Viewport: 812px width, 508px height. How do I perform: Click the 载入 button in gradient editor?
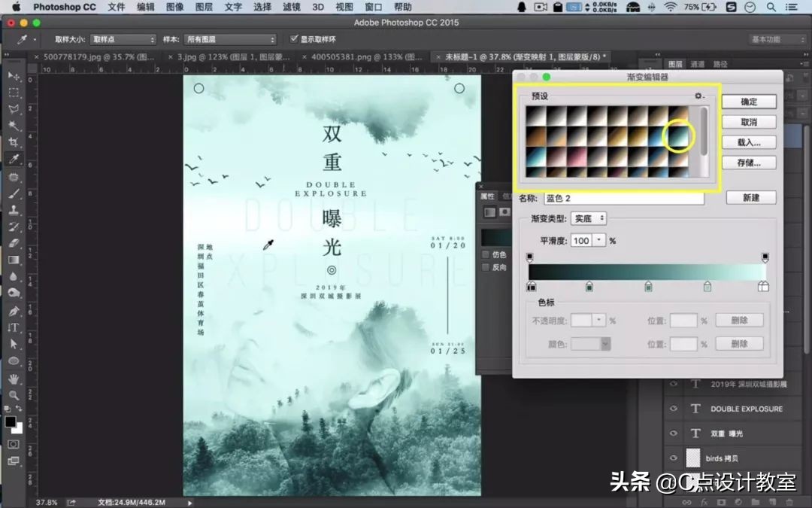click(748, 142)
